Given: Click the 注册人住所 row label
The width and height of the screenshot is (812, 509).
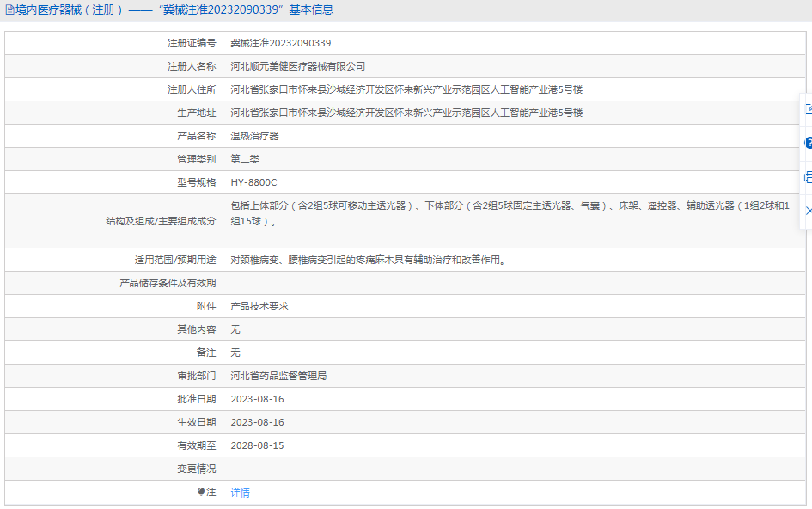Looking at the screenshot, I should point(192,89).
